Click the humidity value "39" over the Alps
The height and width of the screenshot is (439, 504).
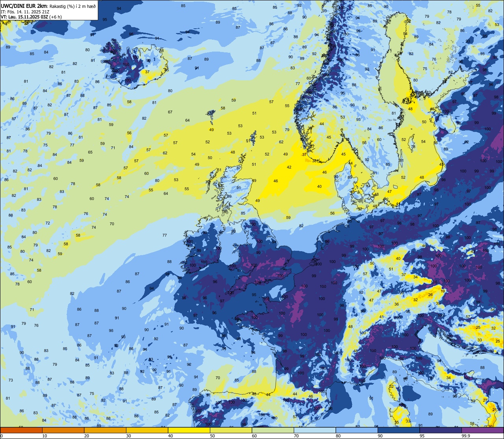coord(438,303)
